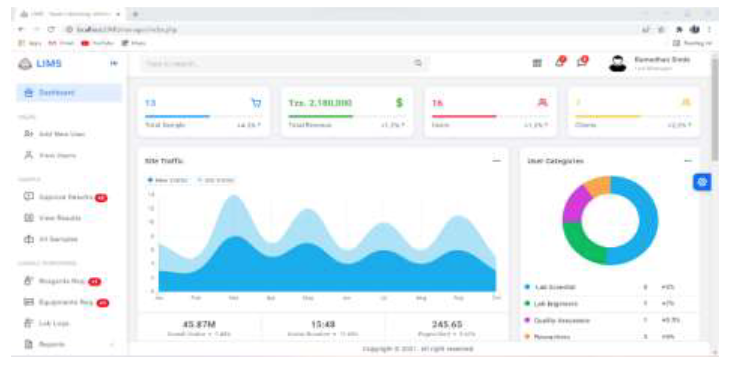Click the Approve Results chat icon

(29, 196)
